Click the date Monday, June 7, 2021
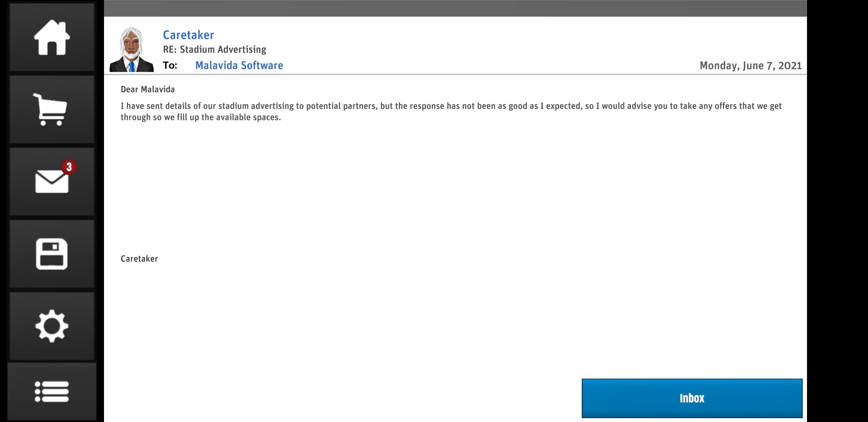Viewport: 868px width, 422px height. (751, 66)
